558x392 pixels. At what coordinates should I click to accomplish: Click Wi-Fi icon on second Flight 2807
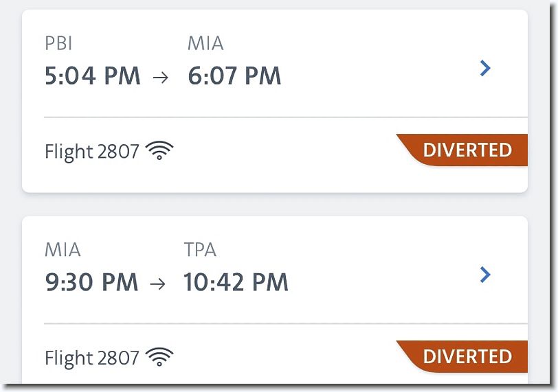pos(159,357)
